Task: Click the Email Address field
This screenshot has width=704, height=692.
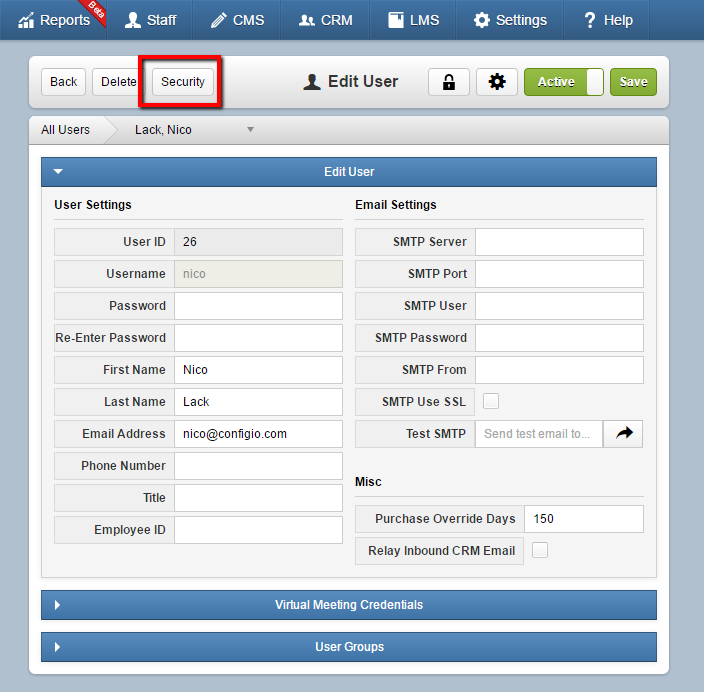Action: point(258,434)
